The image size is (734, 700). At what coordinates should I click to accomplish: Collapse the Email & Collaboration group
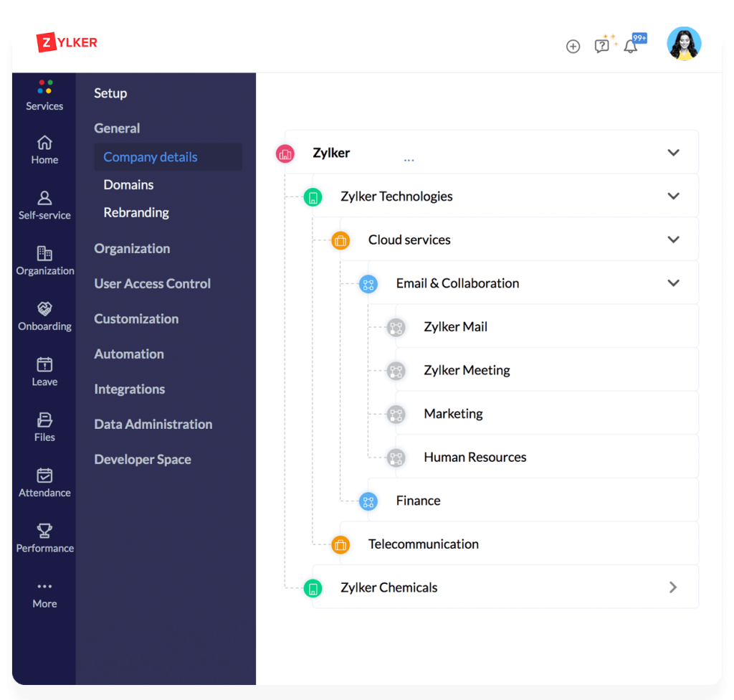[673, 283]
